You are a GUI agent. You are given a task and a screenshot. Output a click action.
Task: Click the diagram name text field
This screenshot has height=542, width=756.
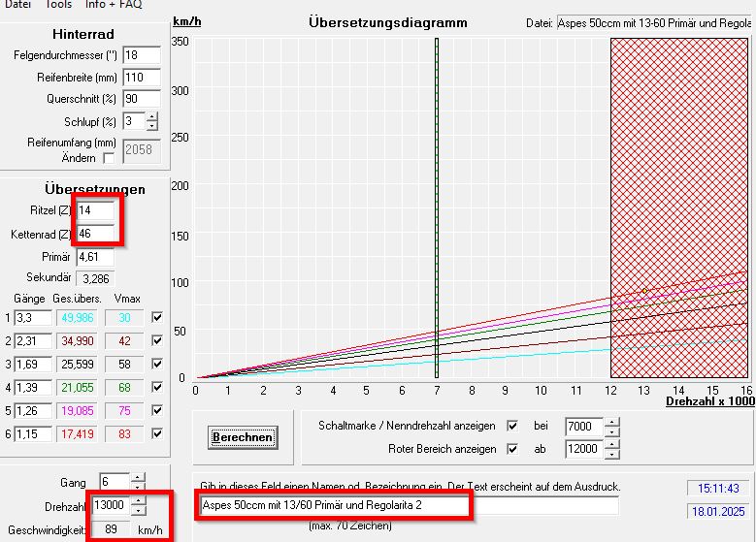point(408,505)
